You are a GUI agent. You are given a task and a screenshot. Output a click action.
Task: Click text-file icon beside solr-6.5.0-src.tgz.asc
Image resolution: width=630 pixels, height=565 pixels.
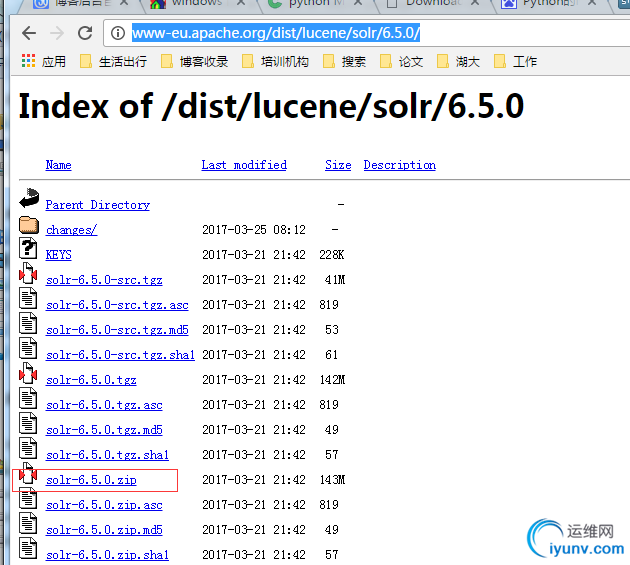click(28, 298)
